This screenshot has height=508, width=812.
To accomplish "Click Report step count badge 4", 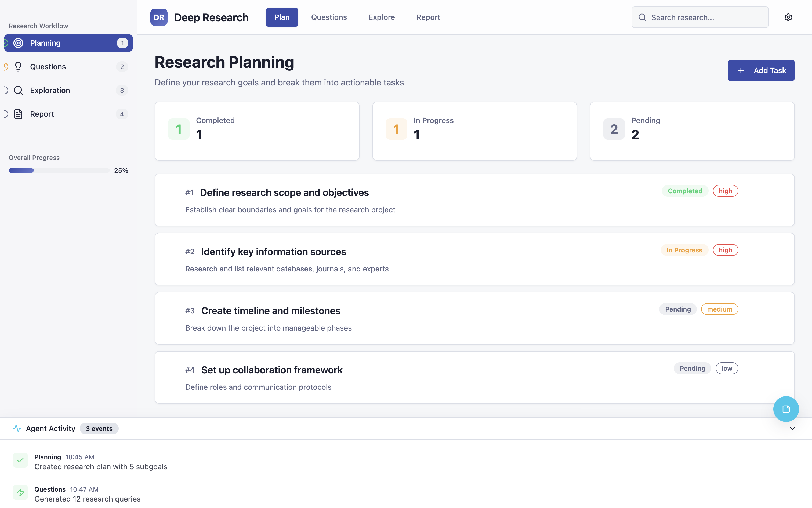I will click(x=122, y=114).
